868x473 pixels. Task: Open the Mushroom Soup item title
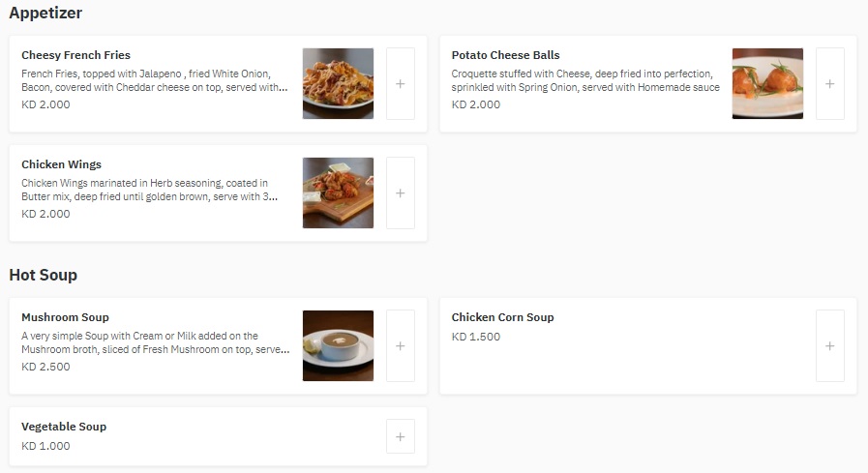[x=66, y=317]
